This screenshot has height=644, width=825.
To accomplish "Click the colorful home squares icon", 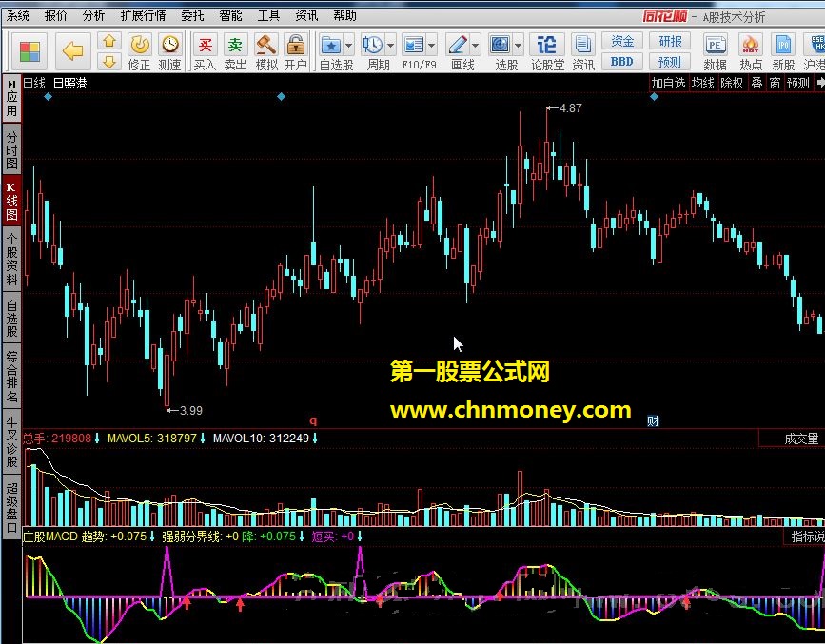I will tap(30, 51).
